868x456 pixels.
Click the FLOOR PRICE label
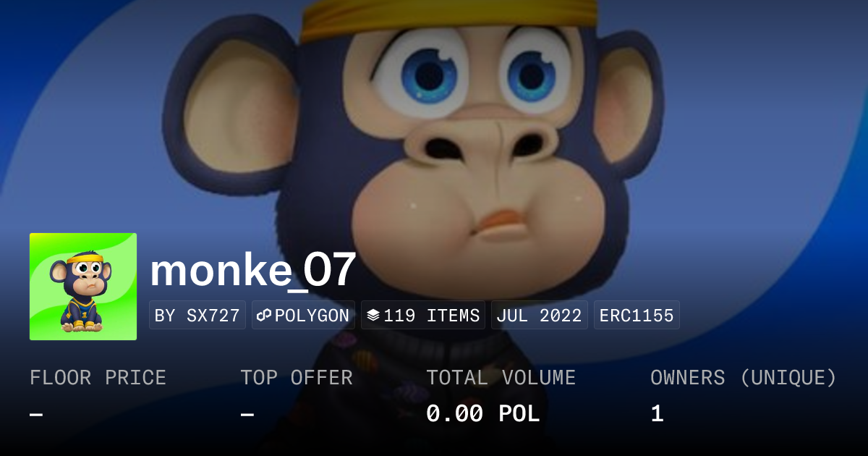click(x=98, y=378)
